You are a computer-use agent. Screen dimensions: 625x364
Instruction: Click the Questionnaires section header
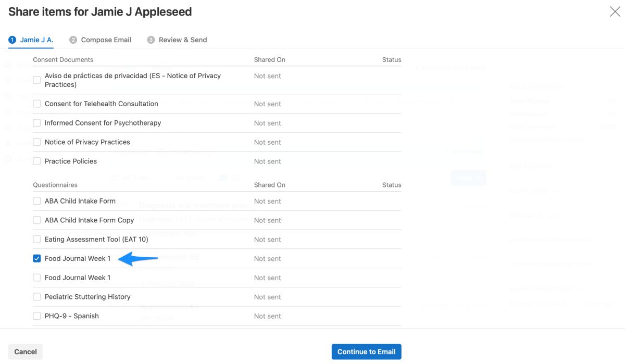pos(55,185)
